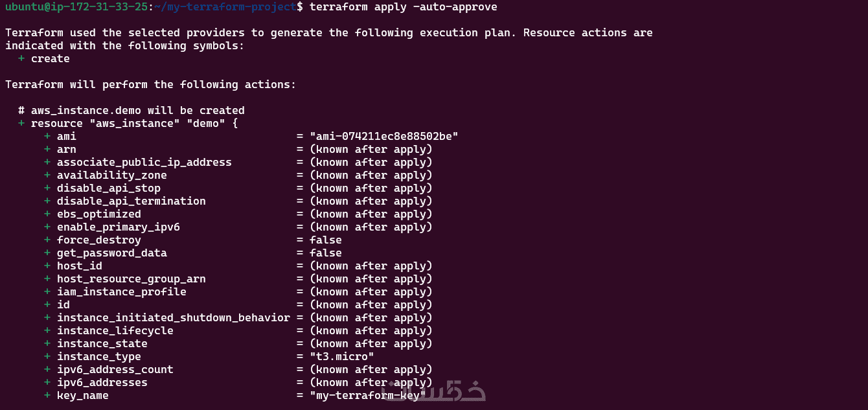Click the false value of get_password_data
This screenshot has width=868, height=410.
325,253
